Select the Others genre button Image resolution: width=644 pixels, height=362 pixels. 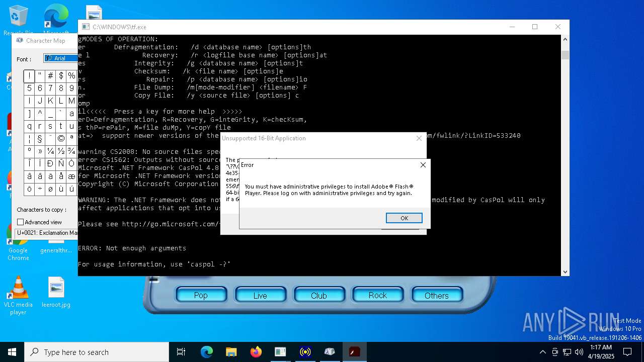(x=437, y=295)
